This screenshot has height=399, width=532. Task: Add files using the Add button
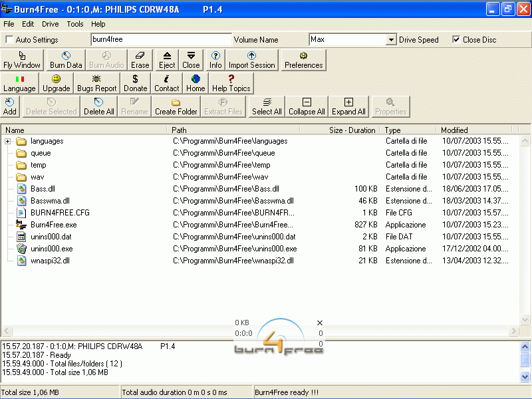click(x=10, y=106)
